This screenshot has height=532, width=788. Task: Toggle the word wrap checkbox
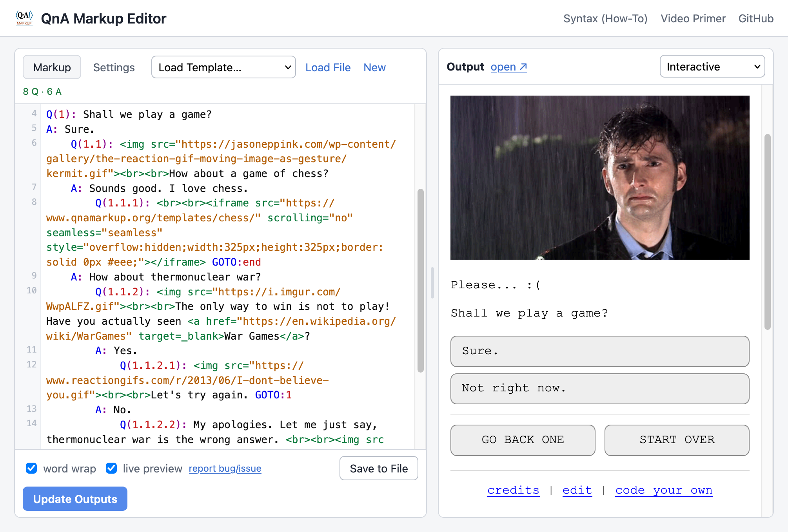tap(31, 468)
